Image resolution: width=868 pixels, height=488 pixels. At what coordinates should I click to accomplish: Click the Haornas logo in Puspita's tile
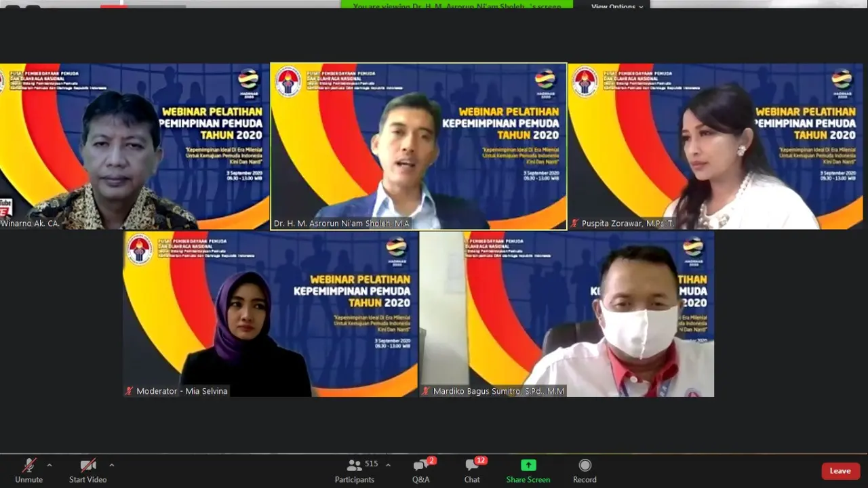tap(842, 83)
